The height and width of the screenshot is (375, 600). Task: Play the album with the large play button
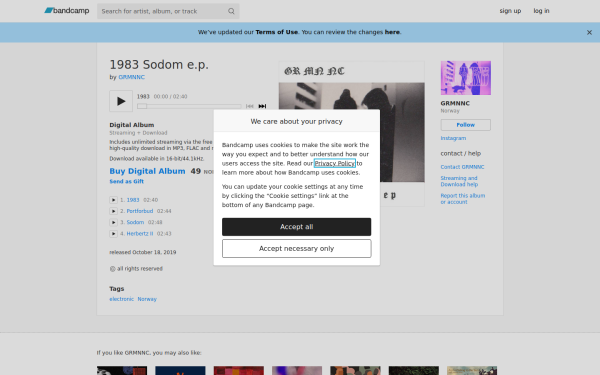tap(121, 101)
